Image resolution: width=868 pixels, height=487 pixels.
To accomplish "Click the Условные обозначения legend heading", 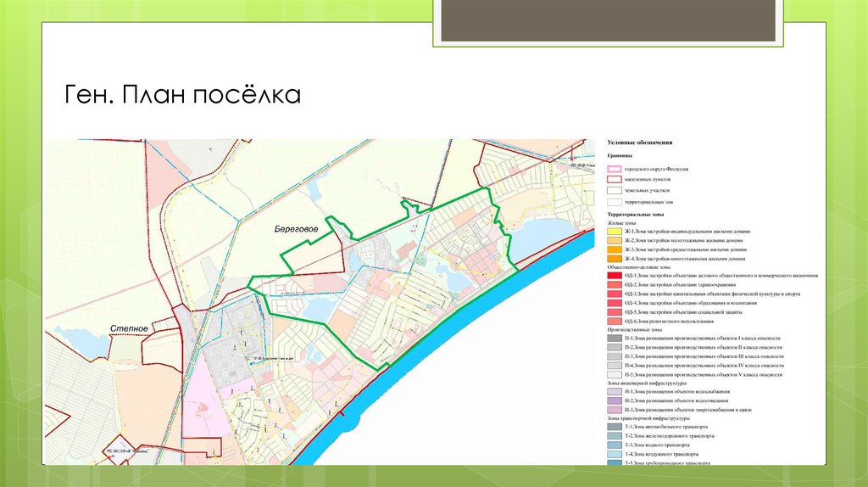I will (640, 142).
